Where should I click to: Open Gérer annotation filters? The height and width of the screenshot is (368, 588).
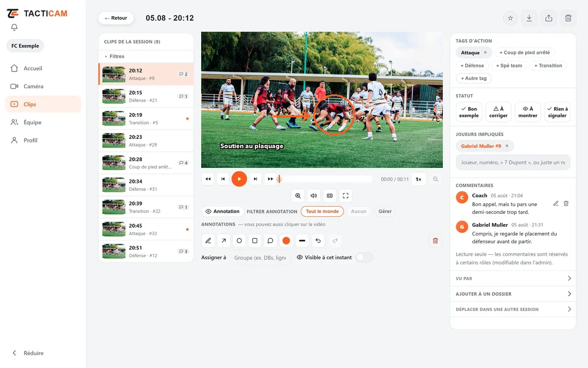pyautogui.click(x=385, y=212)
